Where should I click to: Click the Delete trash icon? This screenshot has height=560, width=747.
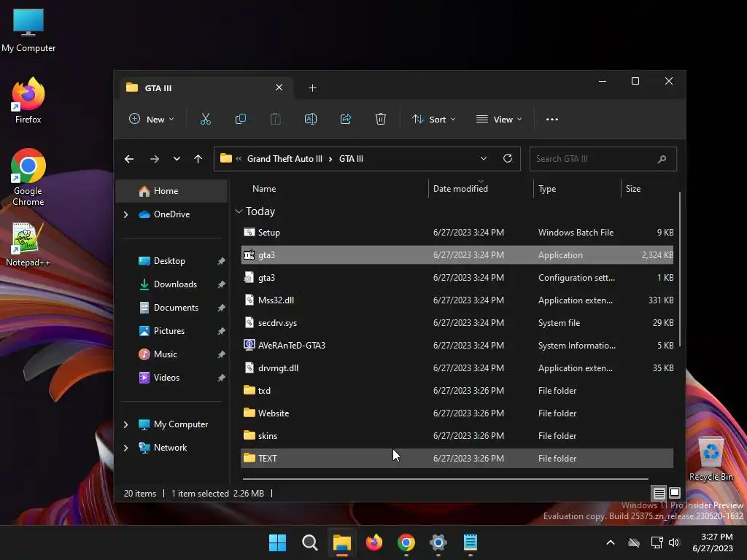[381, 119]
